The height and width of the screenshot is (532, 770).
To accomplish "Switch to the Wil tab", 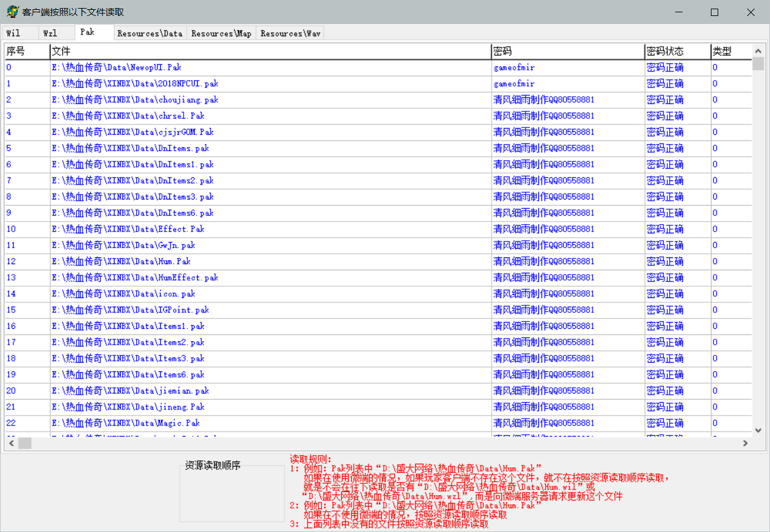I will (x=14, y=33).
